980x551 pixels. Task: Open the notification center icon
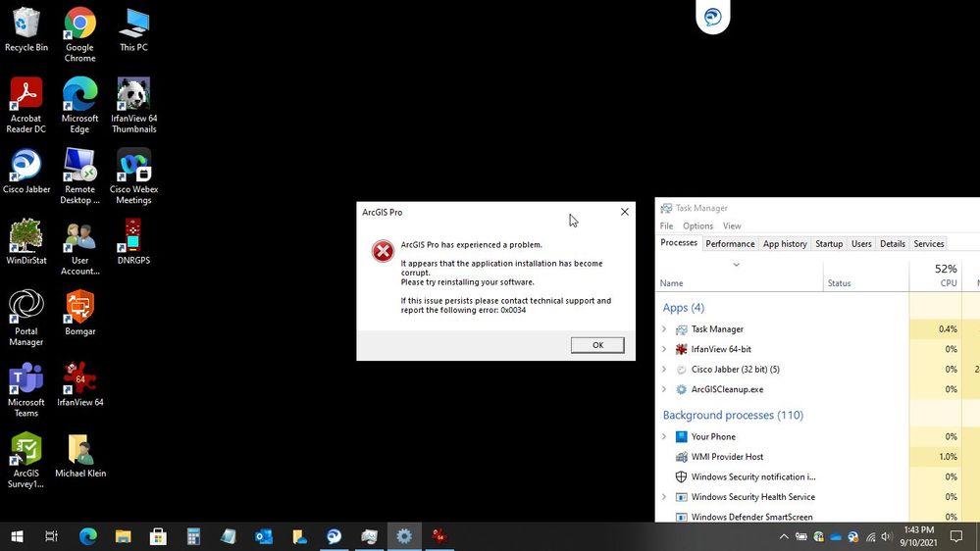pyautogui.click(x=956, y=536)
